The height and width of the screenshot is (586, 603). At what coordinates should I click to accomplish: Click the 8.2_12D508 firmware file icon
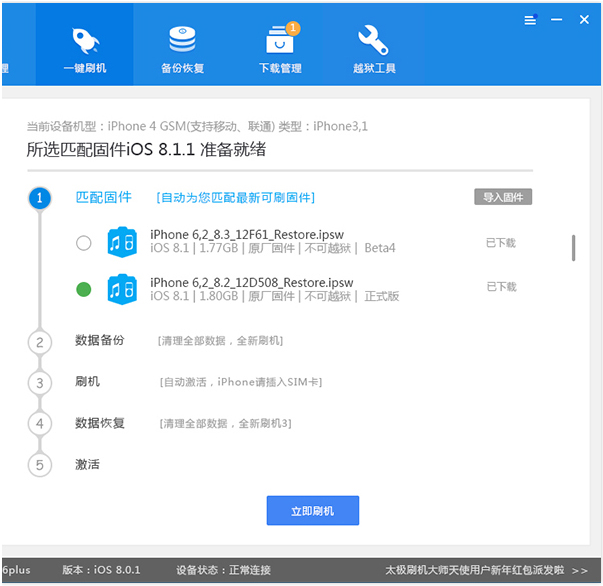click(x=122, y=289)
